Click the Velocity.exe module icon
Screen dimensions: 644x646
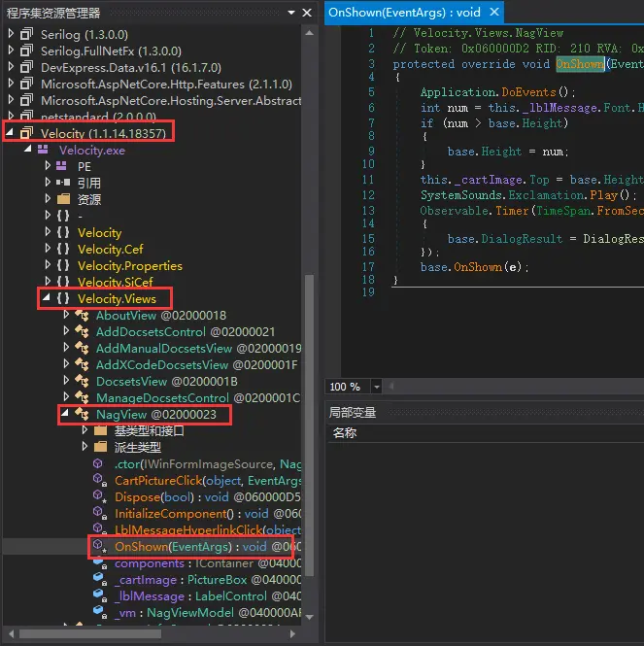pyautogui.click(x=44, y=151)
